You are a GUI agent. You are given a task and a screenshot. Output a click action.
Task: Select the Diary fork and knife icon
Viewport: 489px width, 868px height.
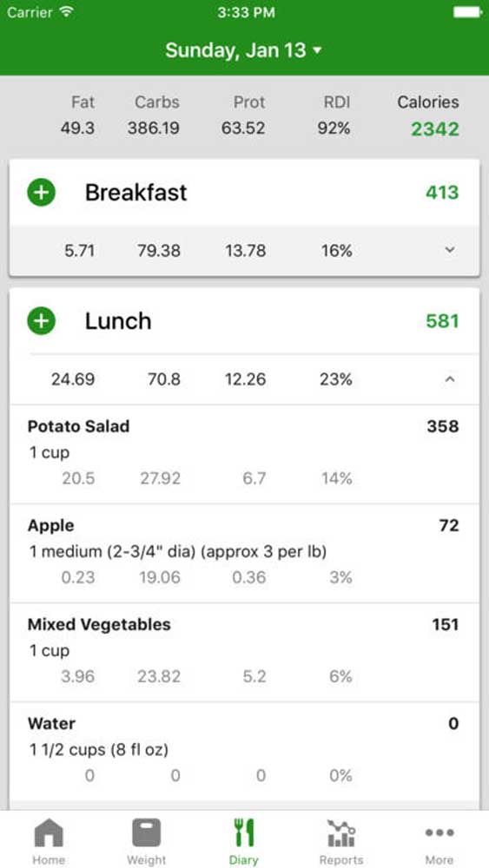pos(244,833)
